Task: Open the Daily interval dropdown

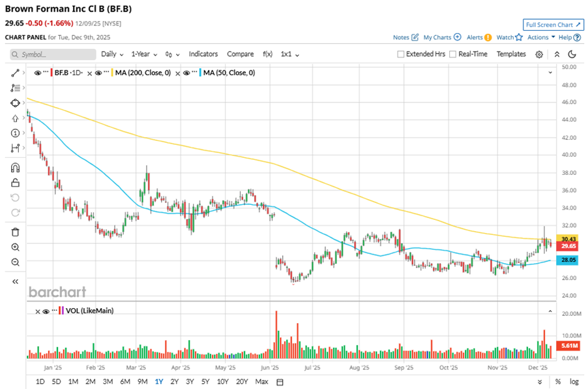Action: (112, 54)
